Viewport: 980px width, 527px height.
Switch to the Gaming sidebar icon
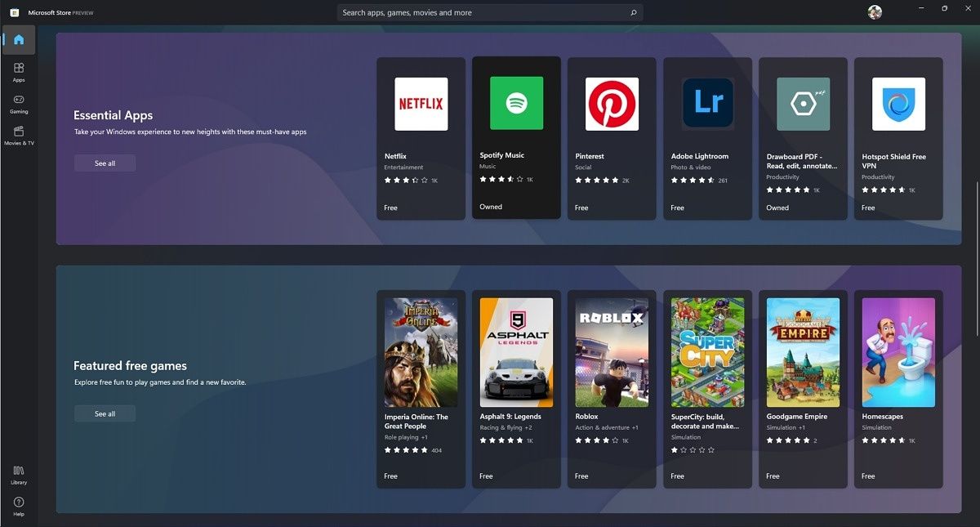tap(18, 105)
